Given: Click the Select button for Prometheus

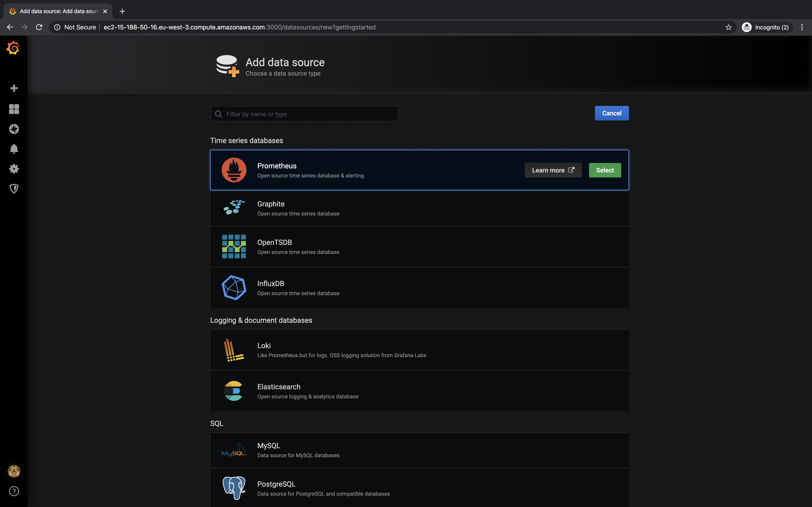Looking at the screenshot, I should [605, 170].
